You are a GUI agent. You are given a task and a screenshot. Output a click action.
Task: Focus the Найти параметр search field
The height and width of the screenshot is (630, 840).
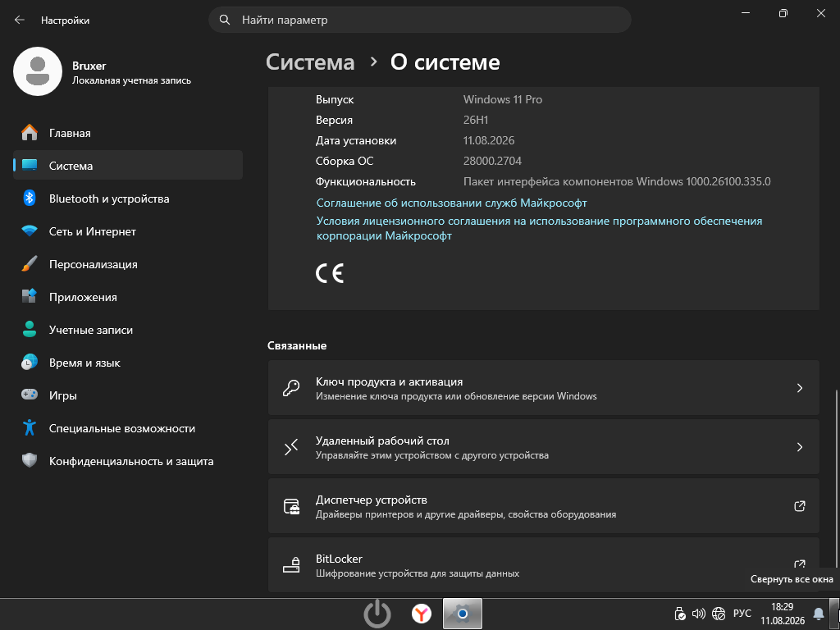[419, 20]
